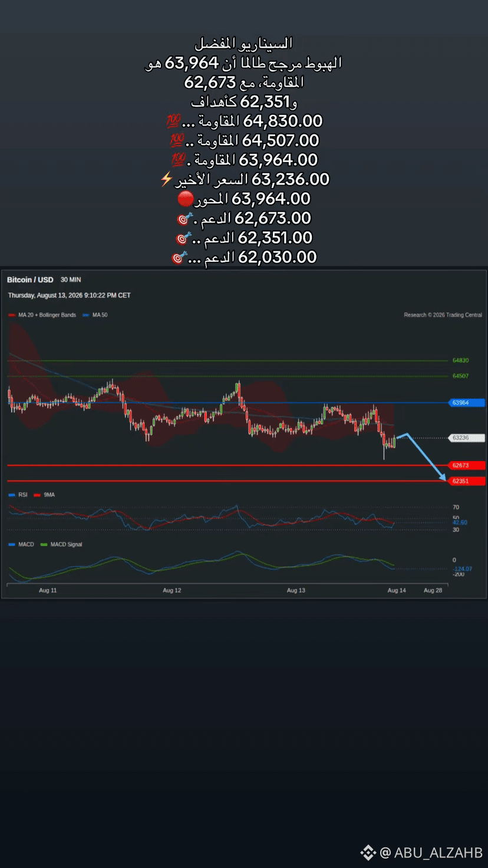This screenshot has height=868, width=488.
Task: Click the 64507 green level label
Action: (x=460, y=376)
